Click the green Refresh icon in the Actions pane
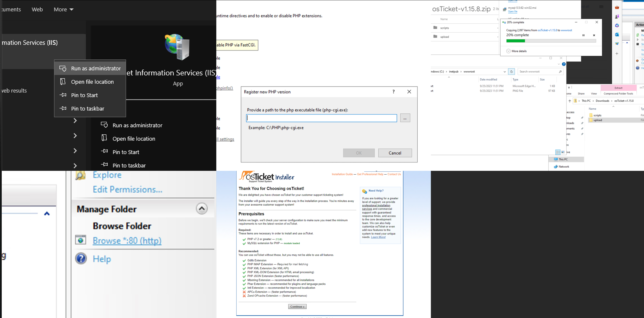 pos(637,35)
